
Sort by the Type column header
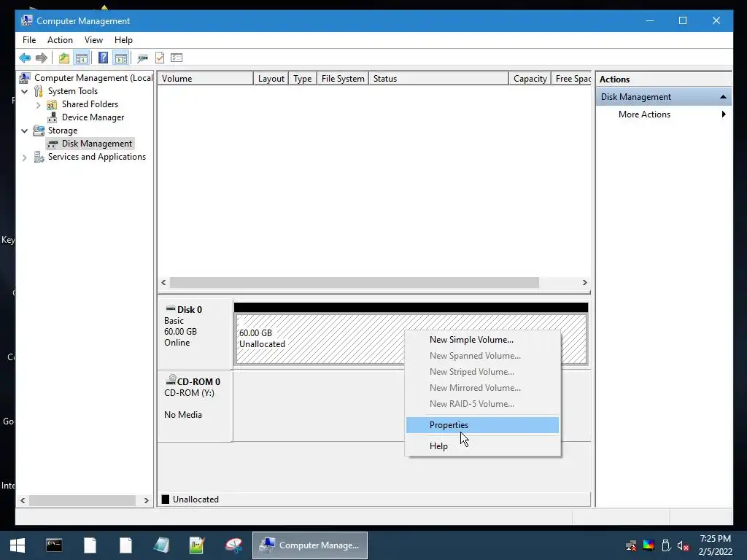(303, 79)
